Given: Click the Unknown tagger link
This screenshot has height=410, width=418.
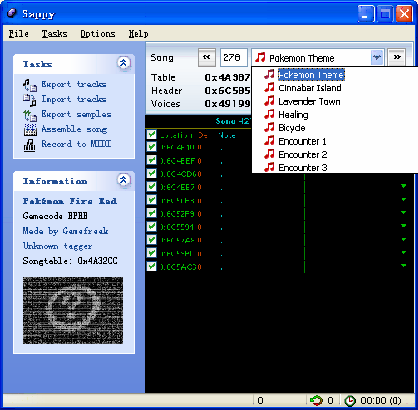Looking at the screenshot, I should pos(57,246).
